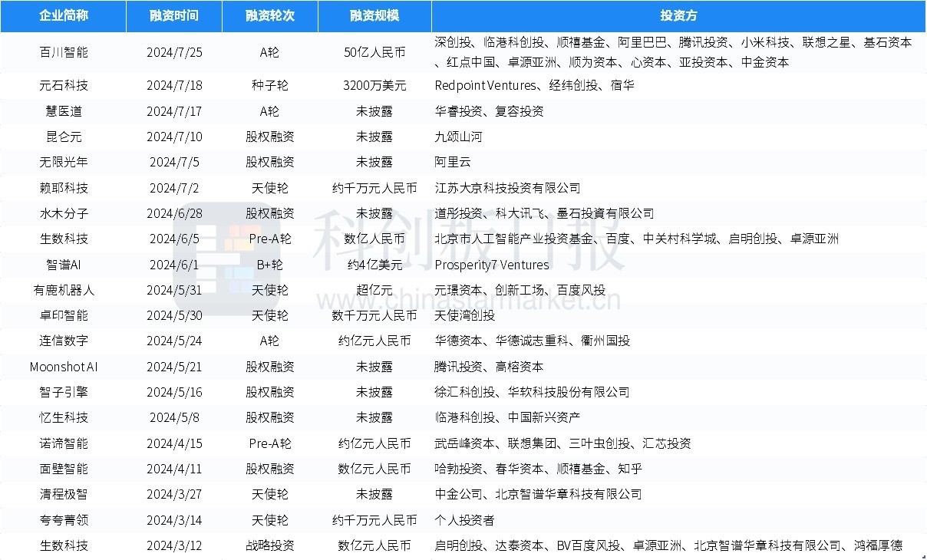
Task: Select the 昆仑元 company cell
Action: pos(64,137)
